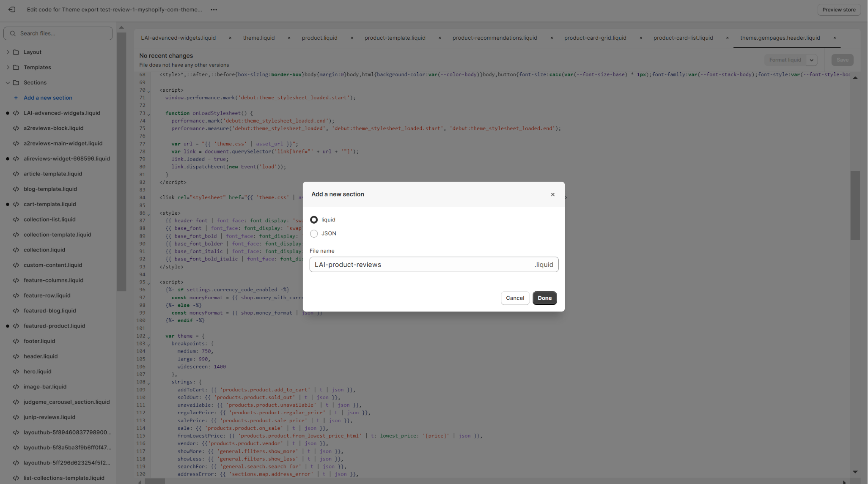Open junip-reviews.liquid file
Screen dimensions: 868x484
click(x=49, y=417)
